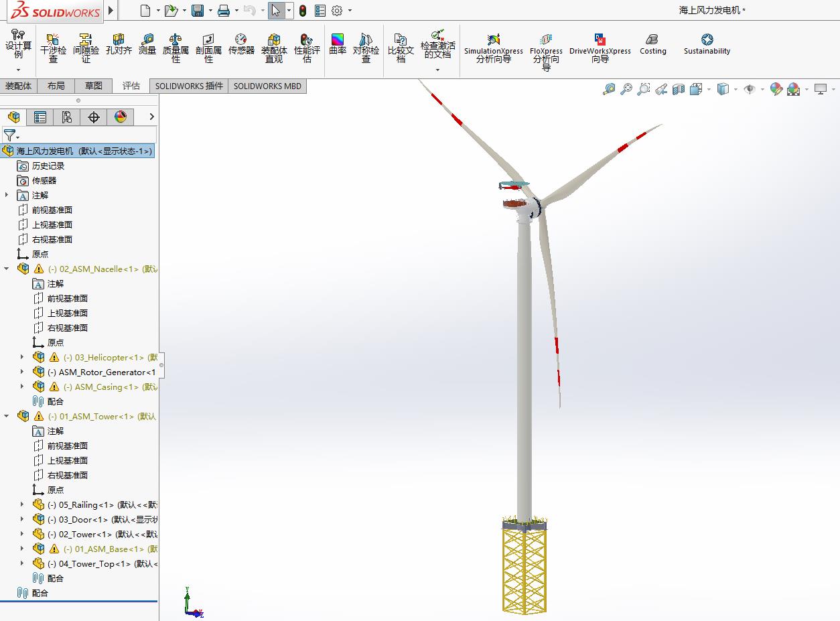Click the Previous View icon
840x621 pixels.
click(661, 89)
